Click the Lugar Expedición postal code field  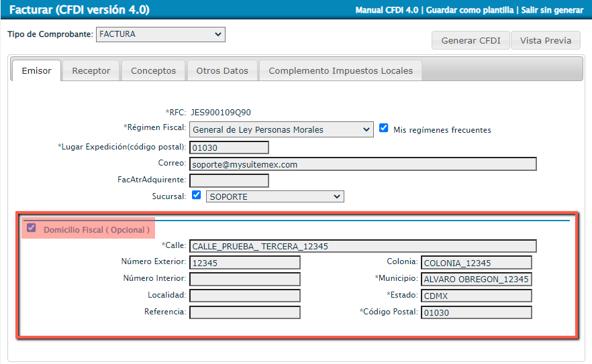tap(229, 147)
